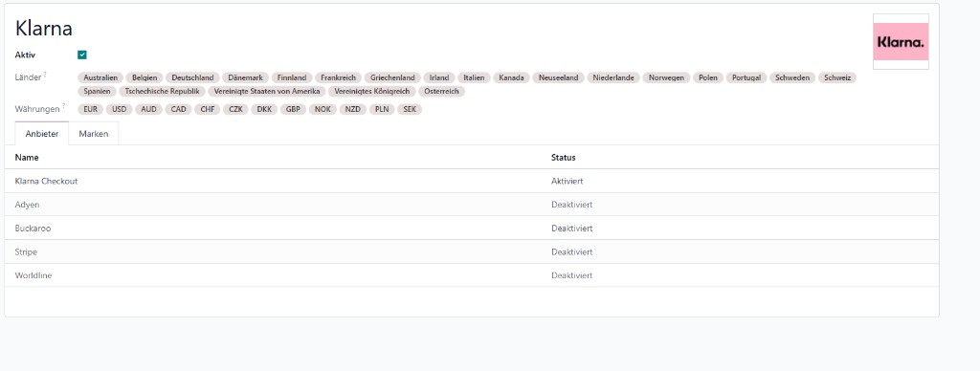The image size is (980, 371).
Task: Click the Griechenland country tag
Action: pyautogui.click(x=392, y=78)
